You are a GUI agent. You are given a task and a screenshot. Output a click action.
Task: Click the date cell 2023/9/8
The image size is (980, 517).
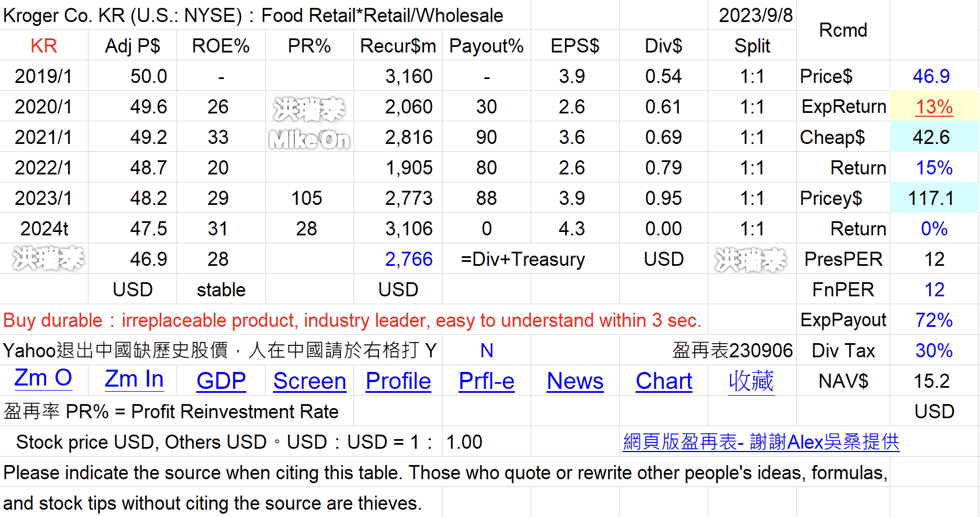[756, 15]
